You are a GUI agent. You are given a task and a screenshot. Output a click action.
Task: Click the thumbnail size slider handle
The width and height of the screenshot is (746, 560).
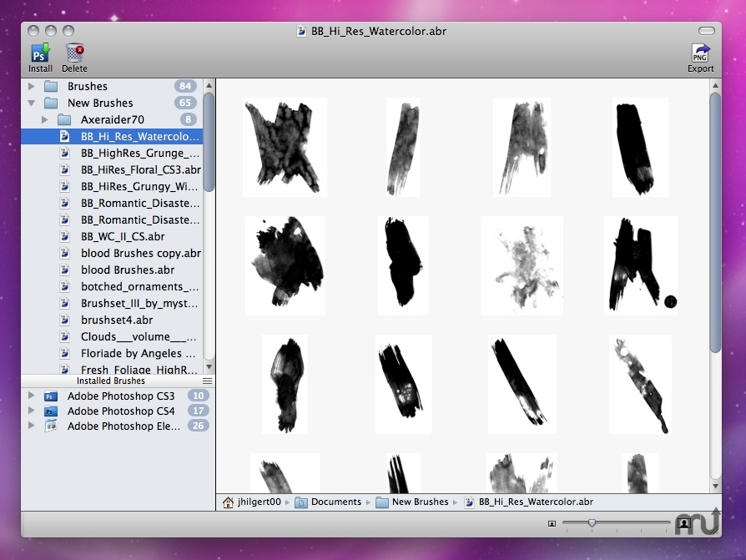point(592,523)
